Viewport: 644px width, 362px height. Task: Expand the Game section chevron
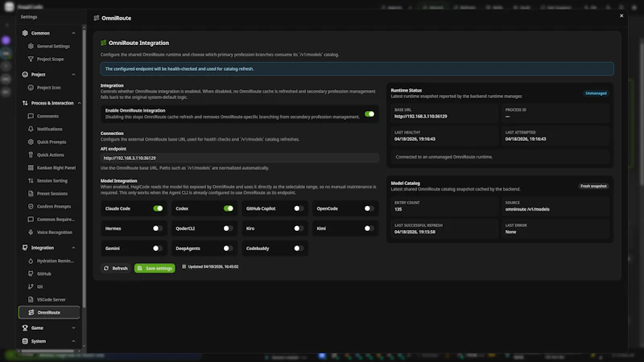(73, 328)
